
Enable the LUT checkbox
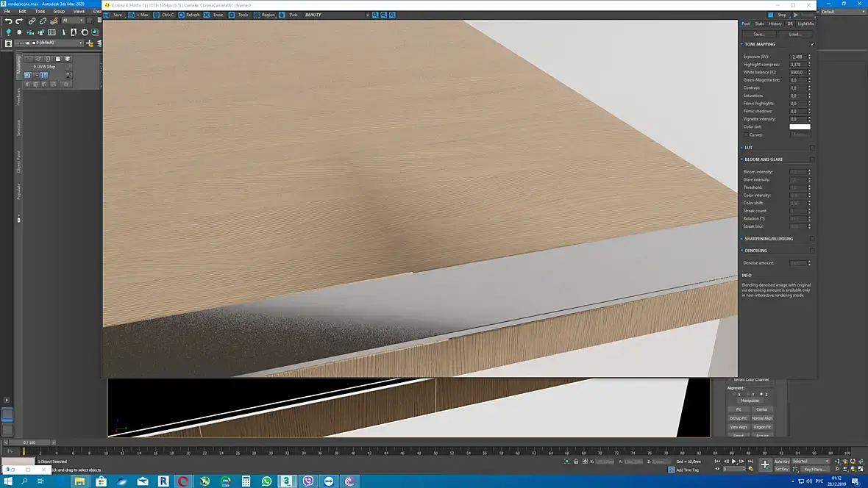tap(812, 148)
